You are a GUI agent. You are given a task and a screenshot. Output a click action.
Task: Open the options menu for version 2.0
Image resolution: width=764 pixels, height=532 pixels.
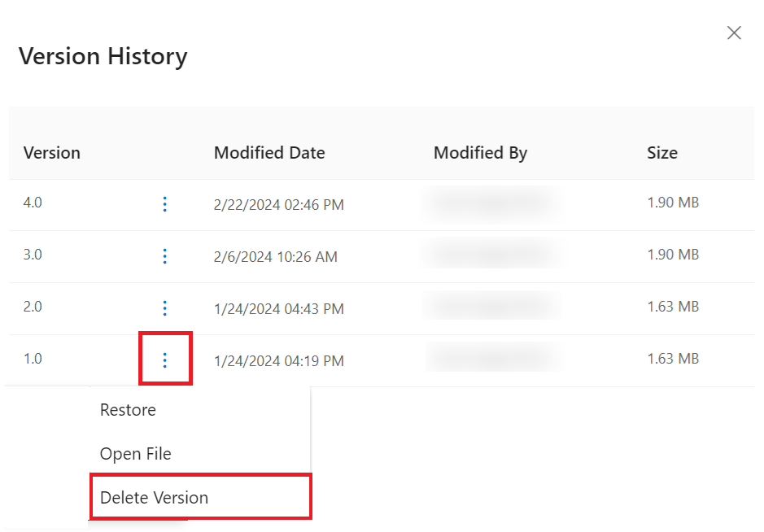pyautogui.click(x=165, y=308)
